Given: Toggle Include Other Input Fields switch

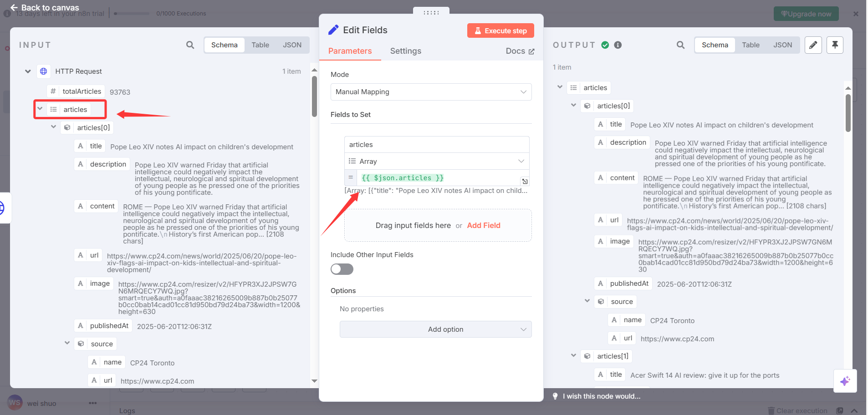Looking at the screenshot, I should [342, 269].
